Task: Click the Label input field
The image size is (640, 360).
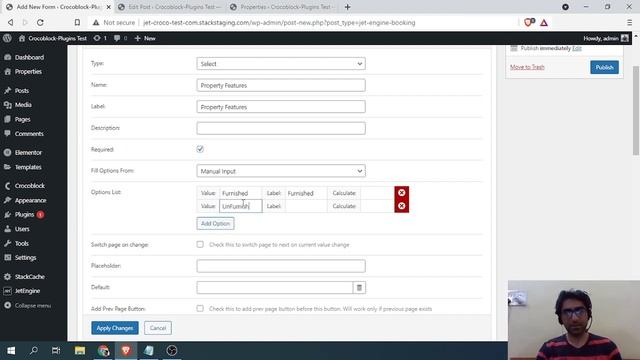Action: click(x=281, y=107)
